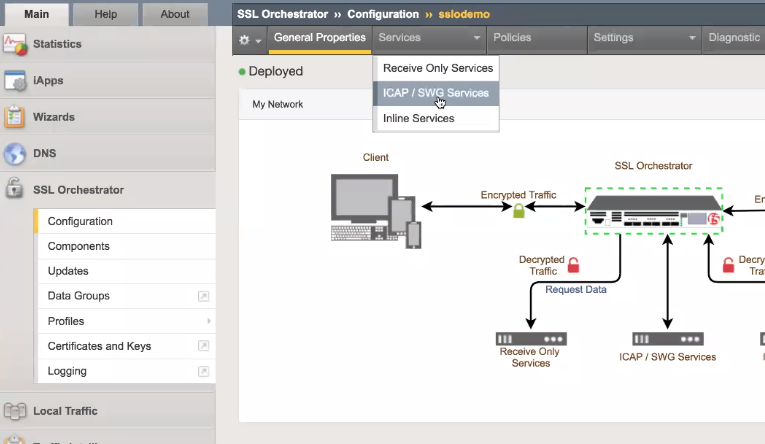
Task: Open the Diagnostic tab
Action: click(734, 38)
